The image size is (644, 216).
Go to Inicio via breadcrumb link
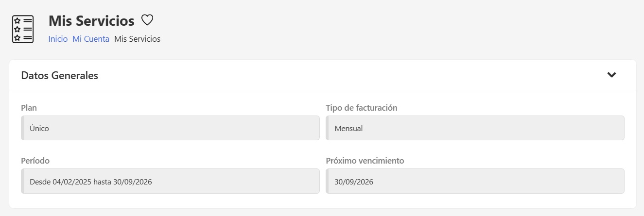click(x=58, y=39)
